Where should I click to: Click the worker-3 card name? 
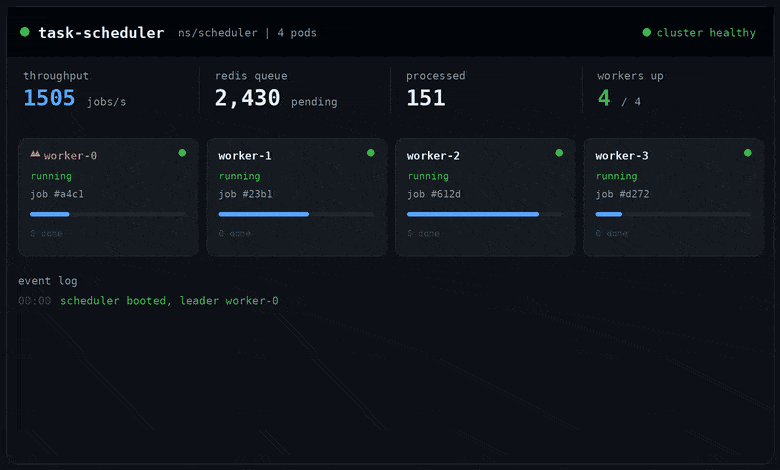[622, 156]
